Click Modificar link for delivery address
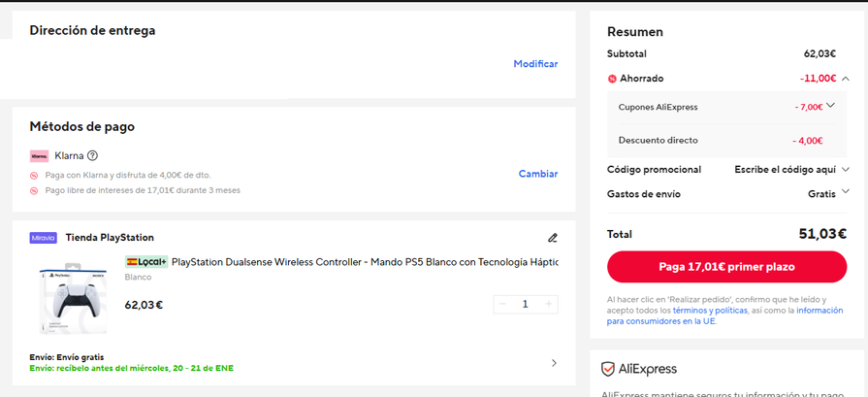868x397 pixels. click(535, 64)
